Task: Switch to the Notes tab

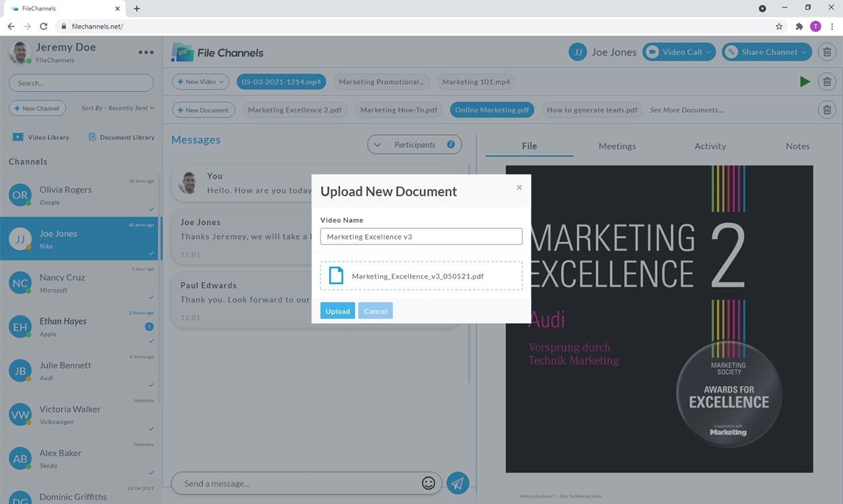Action: tap(798, 146)
